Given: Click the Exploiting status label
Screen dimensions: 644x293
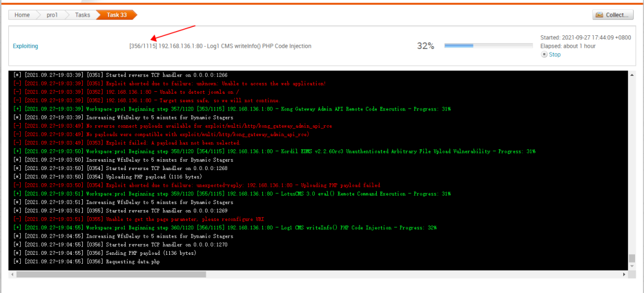Looking at the screenshot, I should [25, 46].
